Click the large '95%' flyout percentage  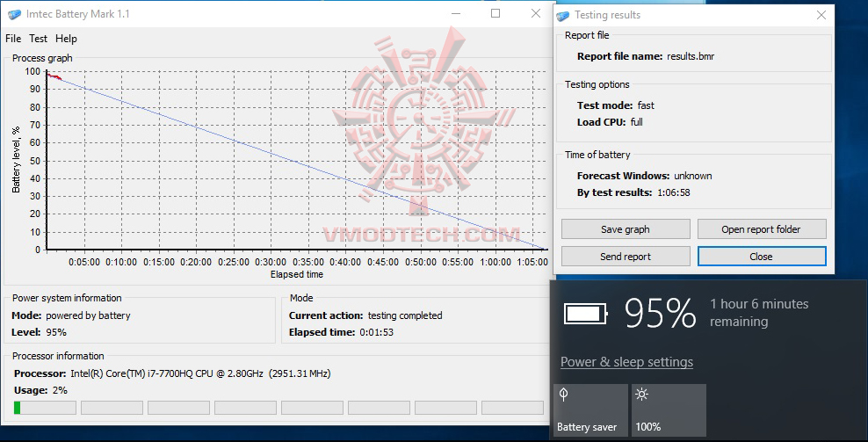[x=661, y=314]
